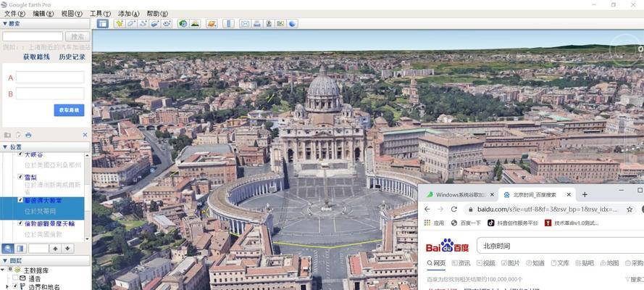Show the ruler tool
Image resolution: width=644 pixels, height=290 pixels.
point(229,24)
